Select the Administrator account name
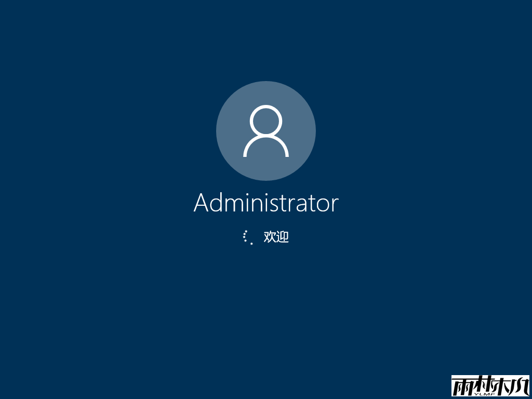The image size is (532, 399). 266,203
